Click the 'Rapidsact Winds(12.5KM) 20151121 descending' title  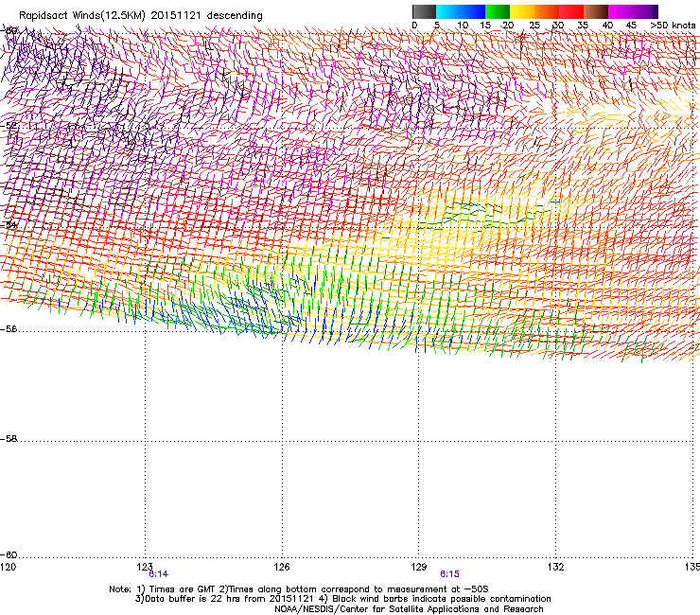click(141, 16)
